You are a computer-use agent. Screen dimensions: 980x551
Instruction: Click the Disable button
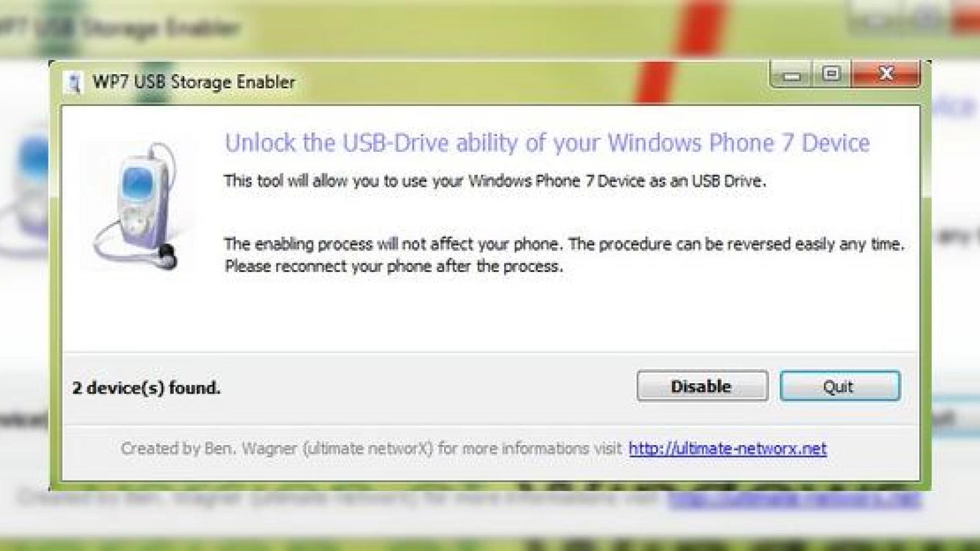pyautogui.click(x=702, y=386)
